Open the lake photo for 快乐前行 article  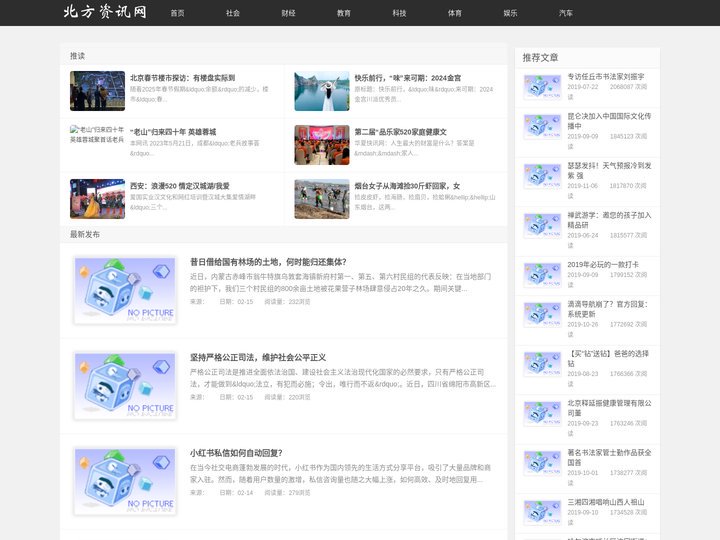click(x=322, y=91)
